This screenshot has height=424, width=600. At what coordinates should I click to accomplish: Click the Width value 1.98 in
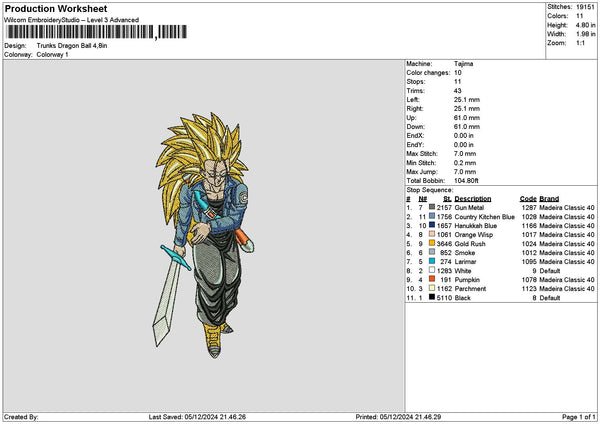(585, 34)
